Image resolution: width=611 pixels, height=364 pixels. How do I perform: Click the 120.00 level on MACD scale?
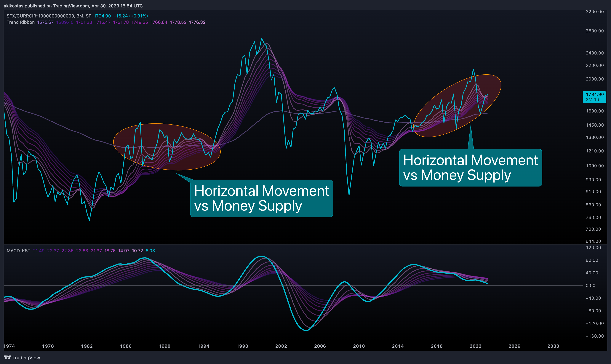(x=593, y=247)
